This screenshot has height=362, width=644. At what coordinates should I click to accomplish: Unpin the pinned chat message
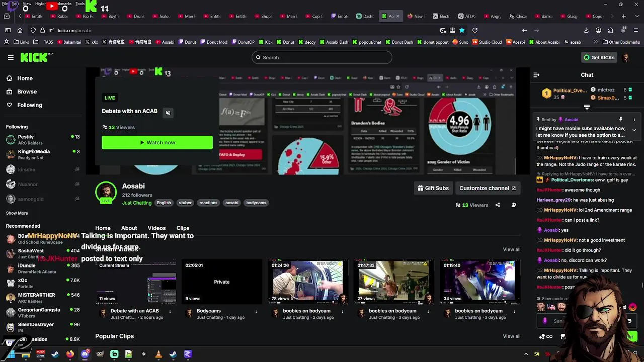click(x=621, y=120)
